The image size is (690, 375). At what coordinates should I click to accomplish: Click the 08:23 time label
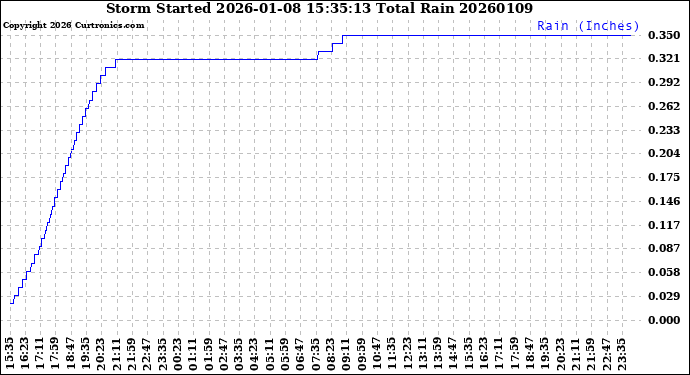[330, 354]
